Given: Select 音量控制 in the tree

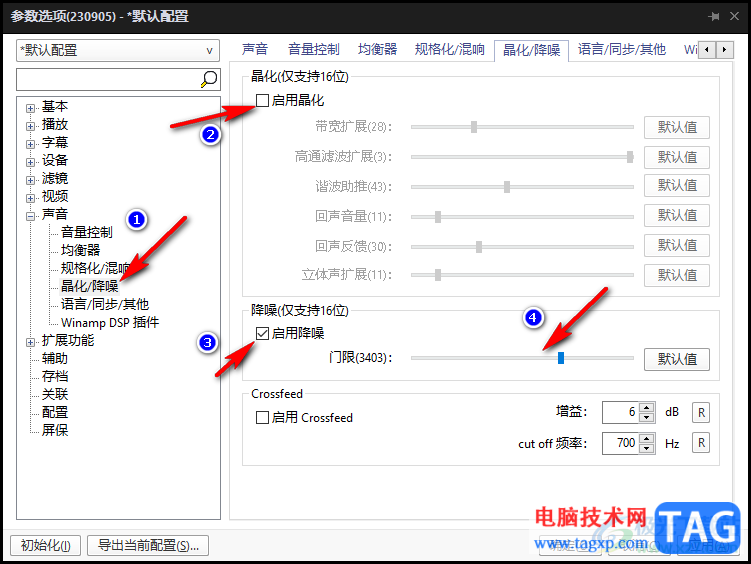Looking at the screenshot, I should pos(87,232).
